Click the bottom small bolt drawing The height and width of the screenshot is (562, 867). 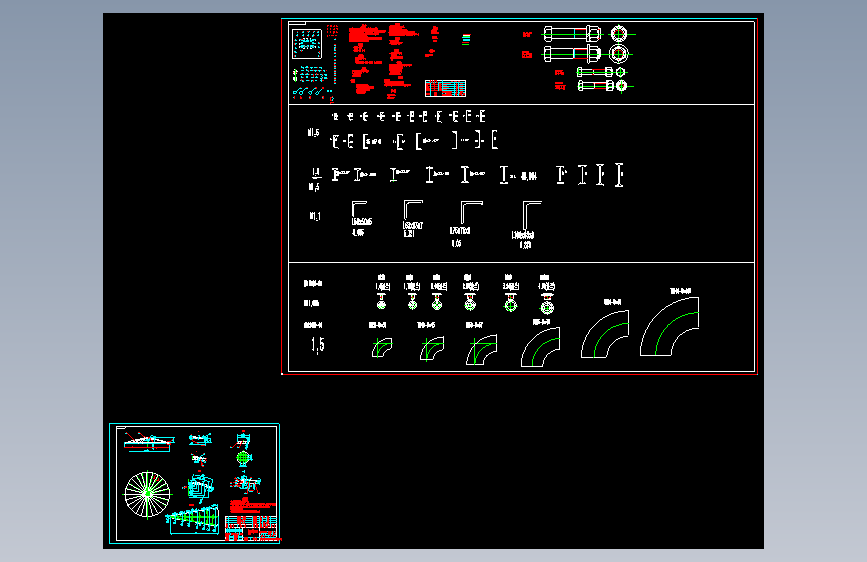pyautogui.click(x=595, y=86)
